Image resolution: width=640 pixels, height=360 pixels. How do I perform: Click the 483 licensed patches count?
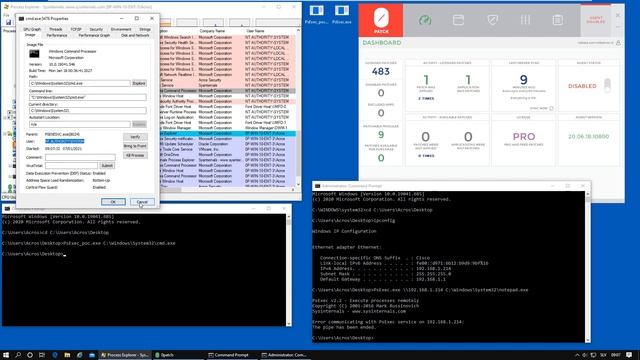[380, 71]
